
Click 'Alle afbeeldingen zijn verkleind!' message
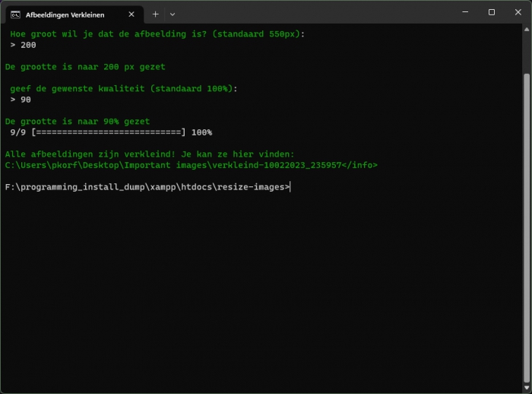tap(150, 154)
